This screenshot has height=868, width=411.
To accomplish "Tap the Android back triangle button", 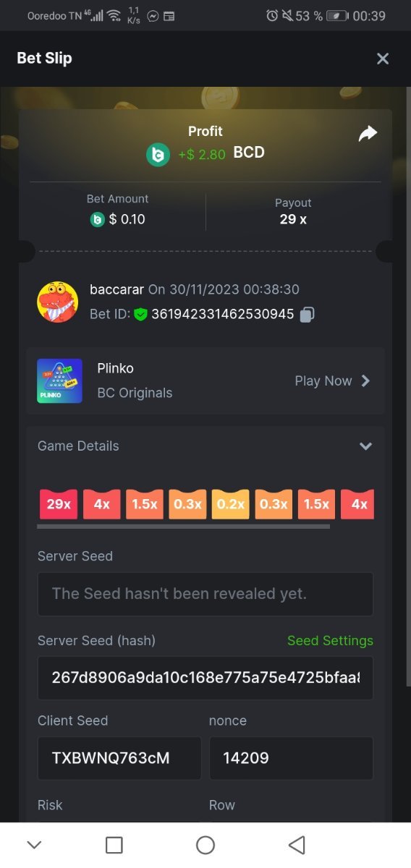I will 297,845.
